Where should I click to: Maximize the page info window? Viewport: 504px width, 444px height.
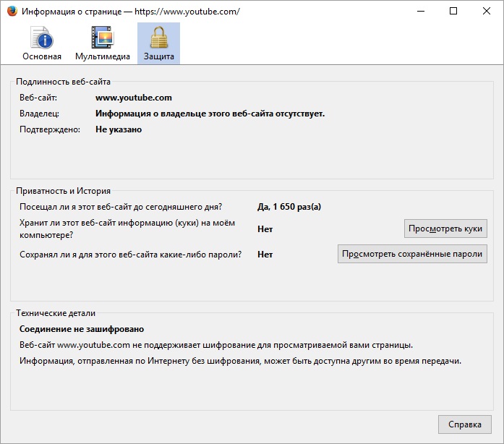[x=453, y=12]
